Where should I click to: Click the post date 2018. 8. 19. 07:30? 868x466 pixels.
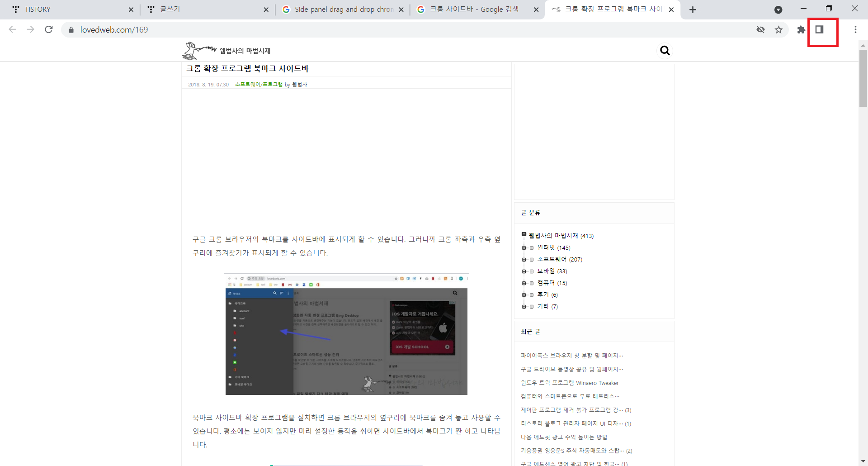(x=208, y=85)
